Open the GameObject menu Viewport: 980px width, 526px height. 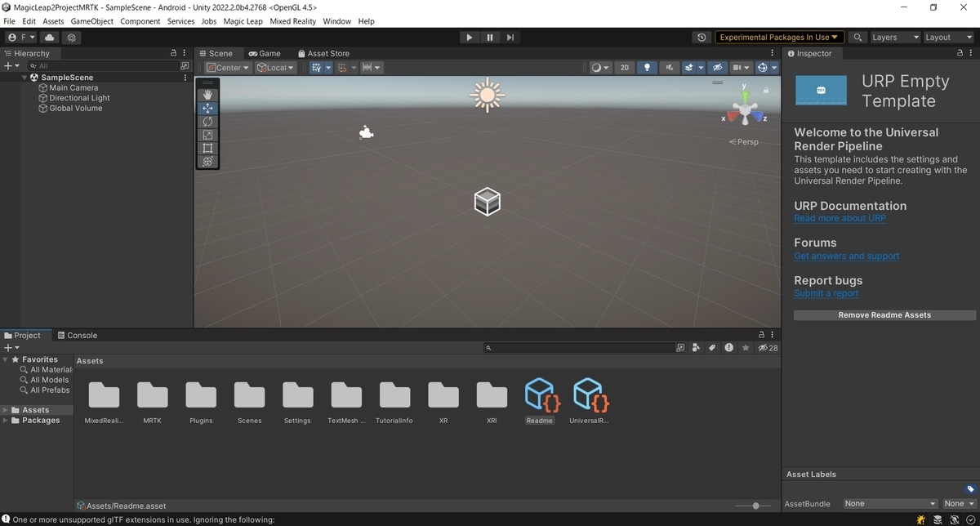click(x=92, y=21)
